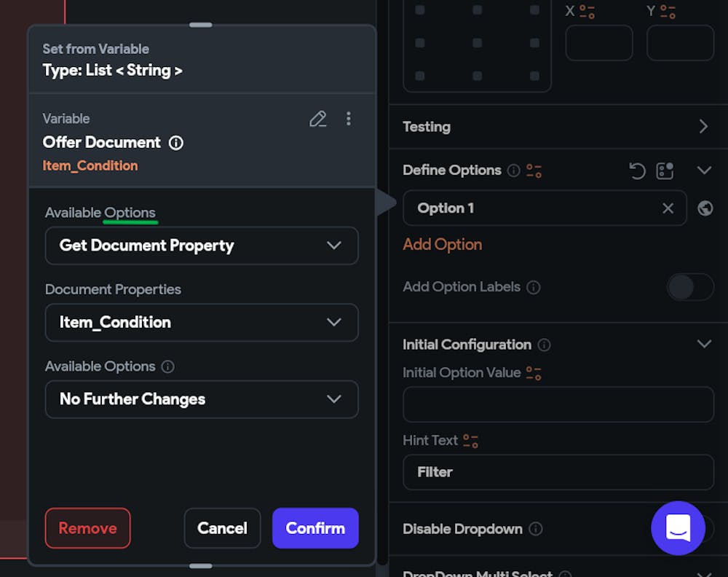Remove Option 1 with the X icon
This screenshot has width=728, height=577.
point(668,208)
